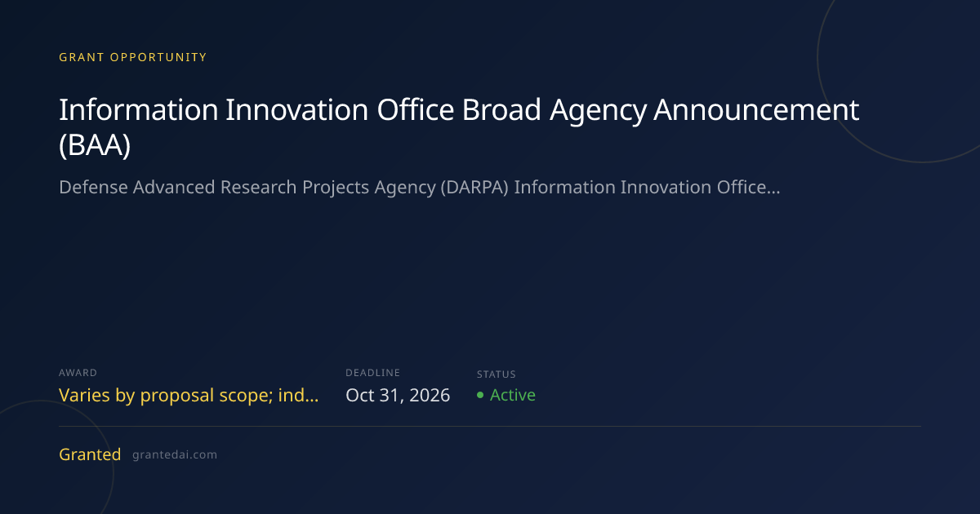This screenshot has height=514, width=980.
Task: Click the 'GRANT OPPORTUNITY' label
Action: pyautogui.click(x=133, y=57)
